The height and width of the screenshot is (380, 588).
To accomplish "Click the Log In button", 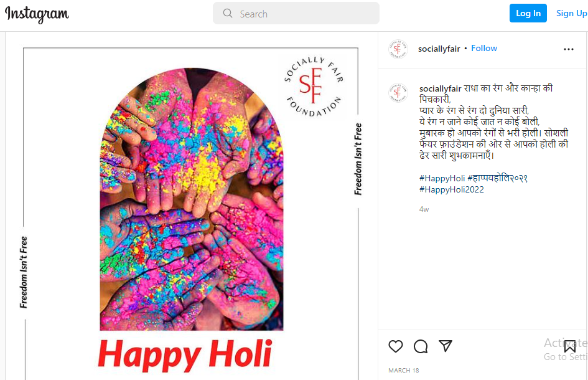I will [x=528, y=13].
